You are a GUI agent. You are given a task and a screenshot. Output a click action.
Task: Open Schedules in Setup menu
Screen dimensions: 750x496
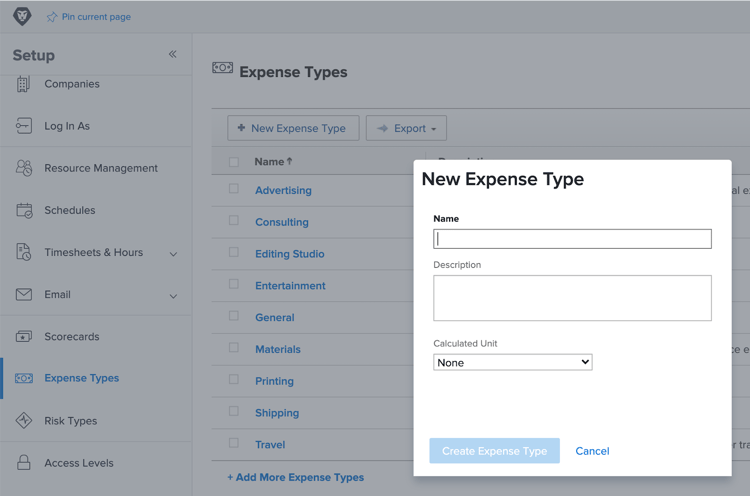click(x=70, y=210)
